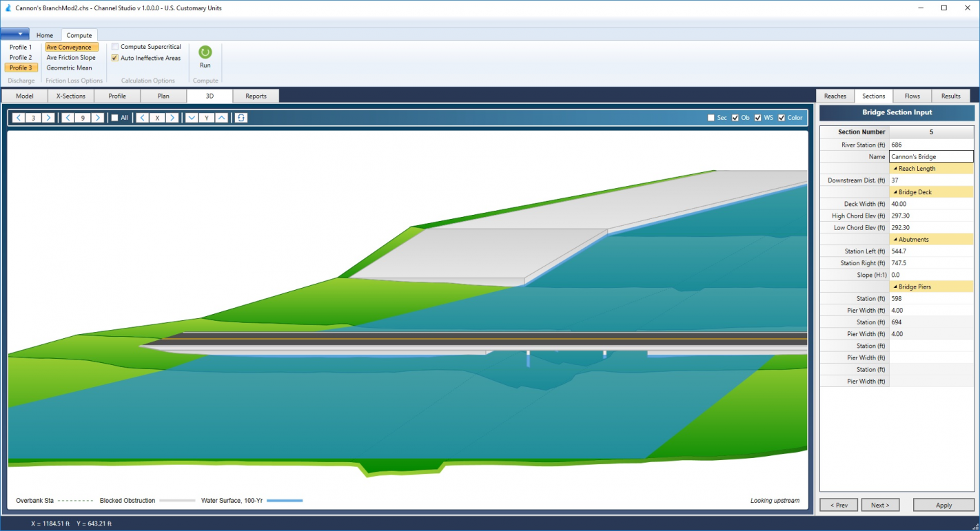This screenshot has width=980, height=531.
Task: Open the Flows panel tab
Action: tap(912, 96)
